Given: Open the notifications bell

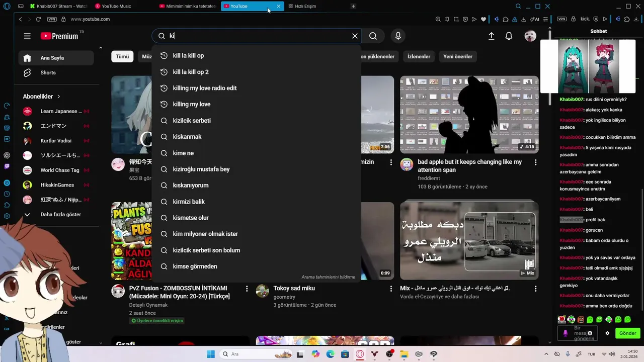Looking at the screenshot, I should (x=509, y=36).
